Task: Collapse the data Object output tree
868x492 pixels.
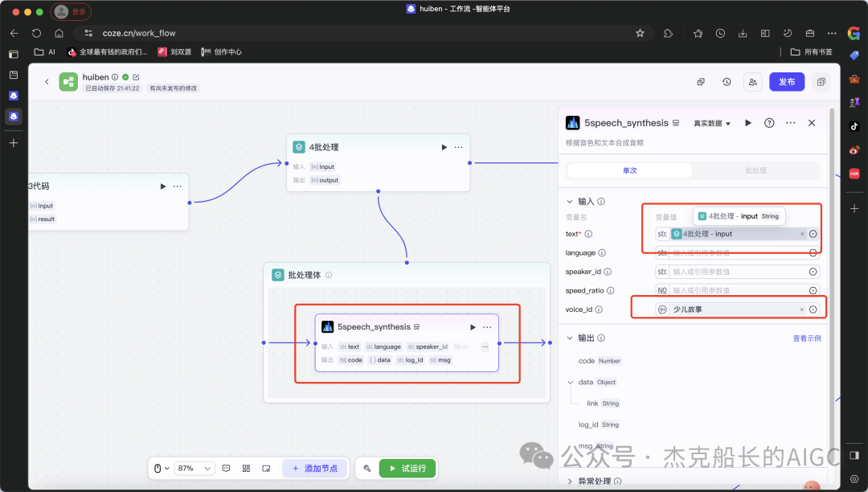Action: tap(571, 382)
